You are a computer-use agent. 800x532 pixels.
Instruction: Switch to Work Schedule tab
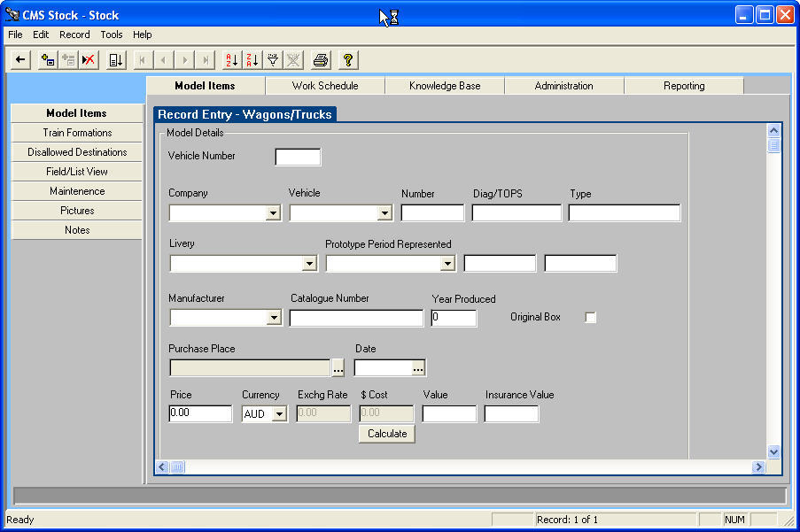325,86
